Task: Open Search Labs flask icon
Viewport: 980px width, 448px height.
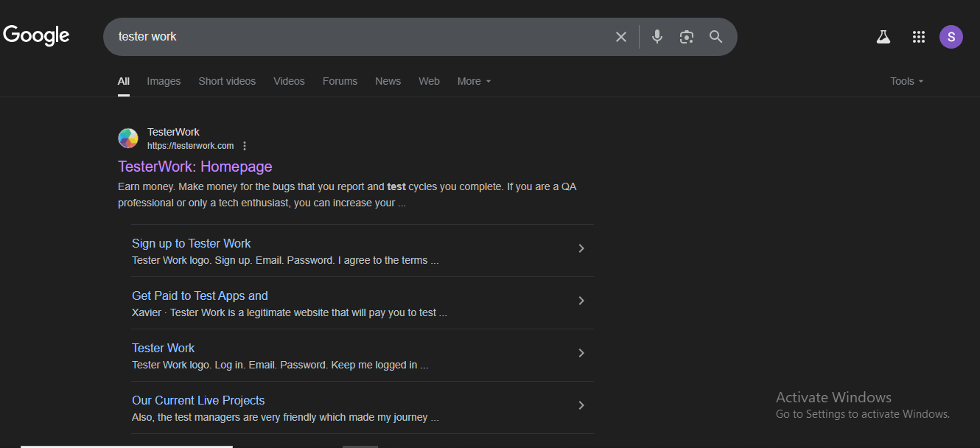Action: point(883,37)
